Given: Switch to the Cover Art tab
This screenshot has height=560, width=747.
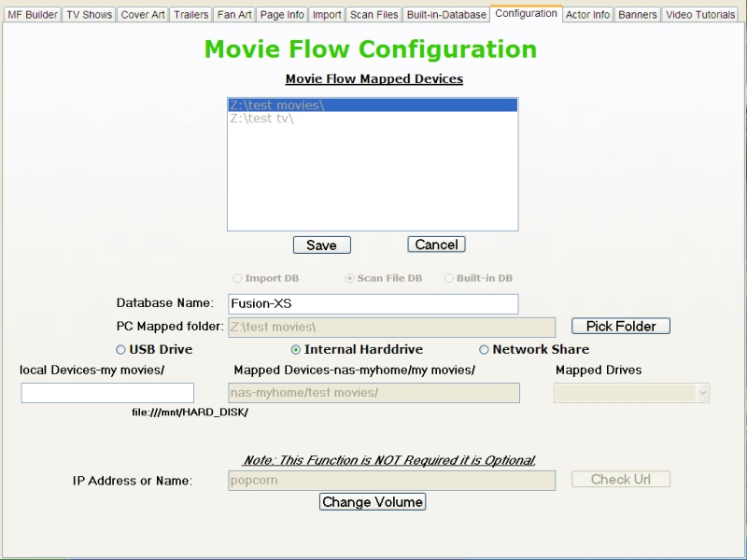Looking at the screenshot, I should 140,14.
